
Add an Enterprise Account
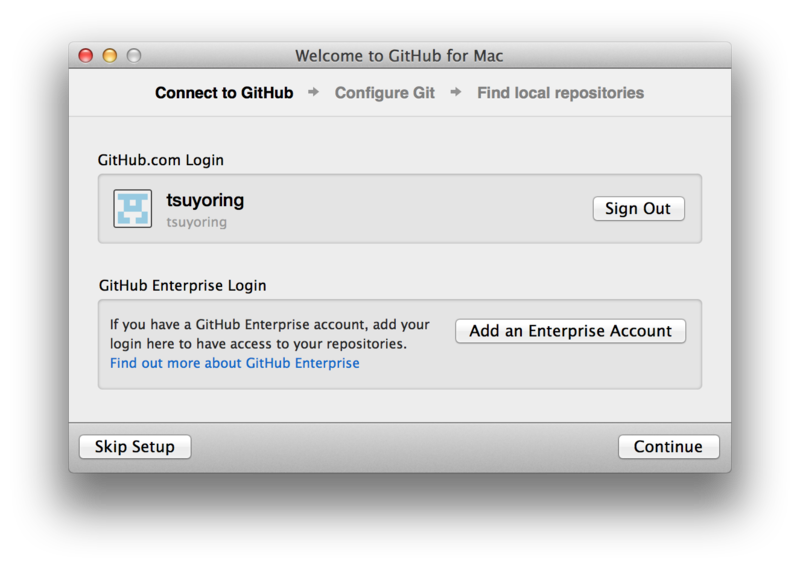pyautogui.click(x=570, y=331)
